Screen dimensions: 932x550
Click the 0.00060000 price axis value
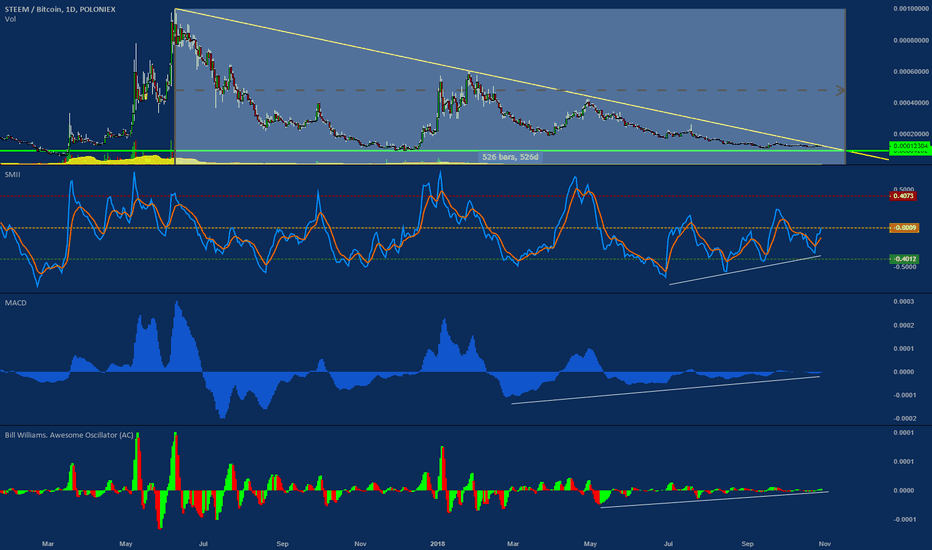pos(911,72)
